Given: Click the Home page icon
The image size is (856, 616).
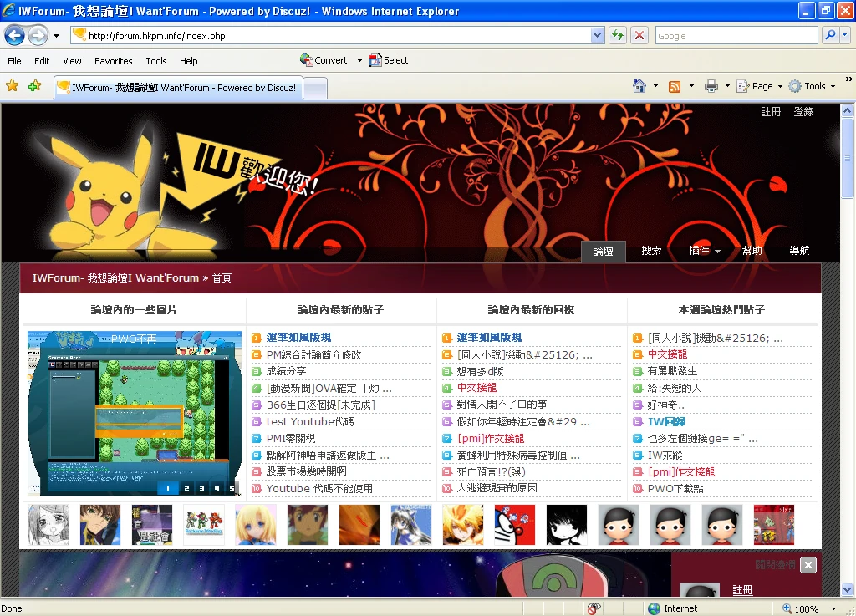Looking at the screenshot, I should [639, 86].
